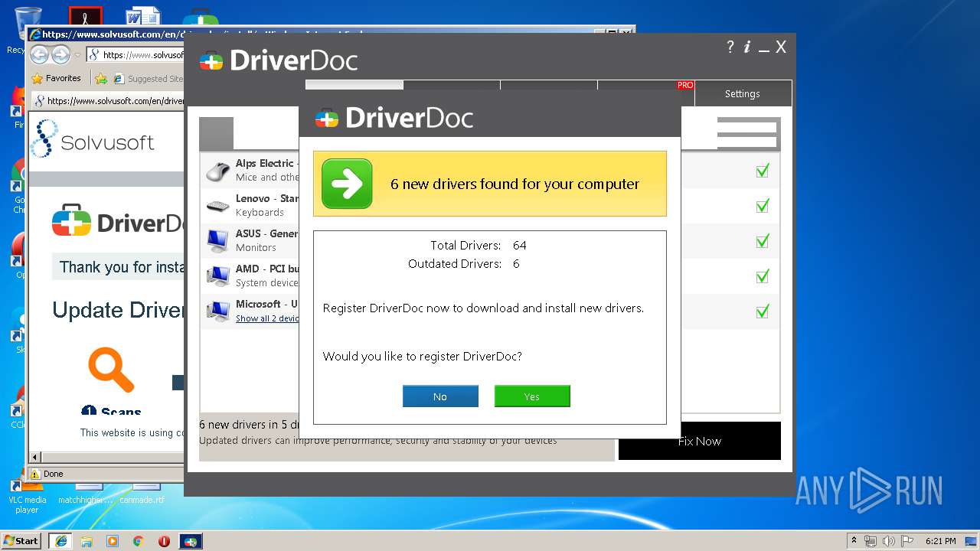Open the Settings tab in DriverDoc

click(743, 93)
